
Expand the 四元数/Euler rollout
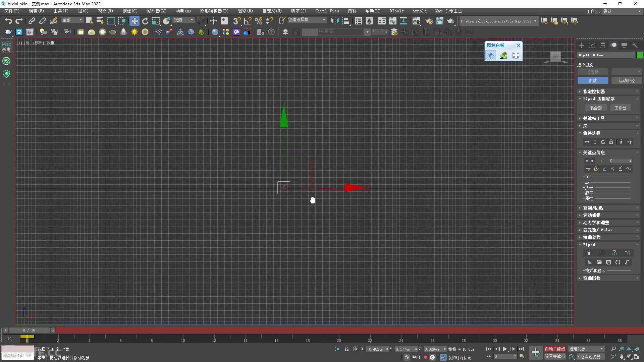click(x=609, y=230)
